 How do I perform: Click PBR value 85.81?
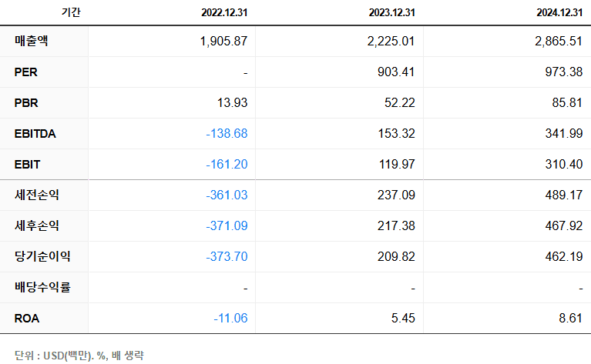point(567,103)
